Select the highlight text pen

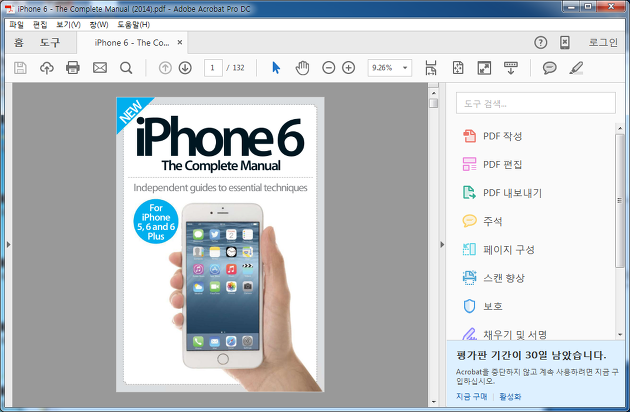pyautogui.click(x=576, y=68)
